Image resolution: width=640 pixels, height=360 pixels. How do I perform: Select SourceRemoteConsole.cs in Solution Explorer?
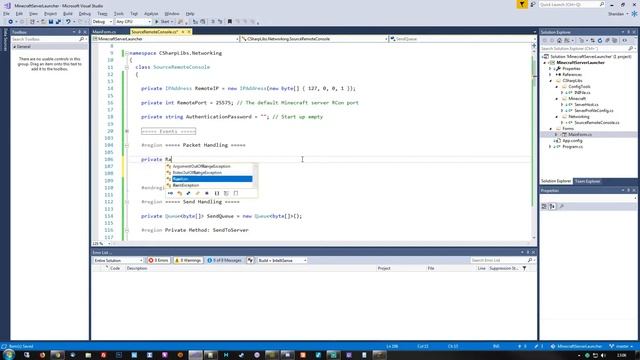tap(596, 122)
